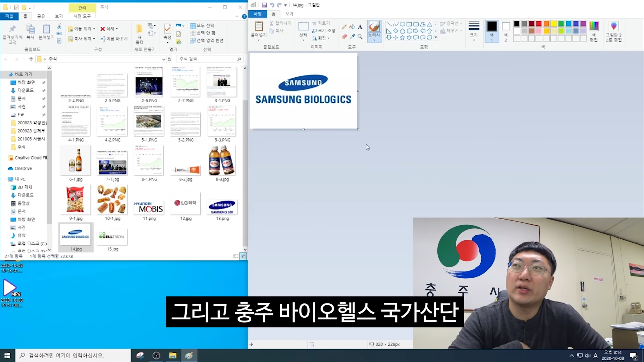Open the Rotate dropdown in Paint
The image size is (644, 362).
[x=321, y=38]
